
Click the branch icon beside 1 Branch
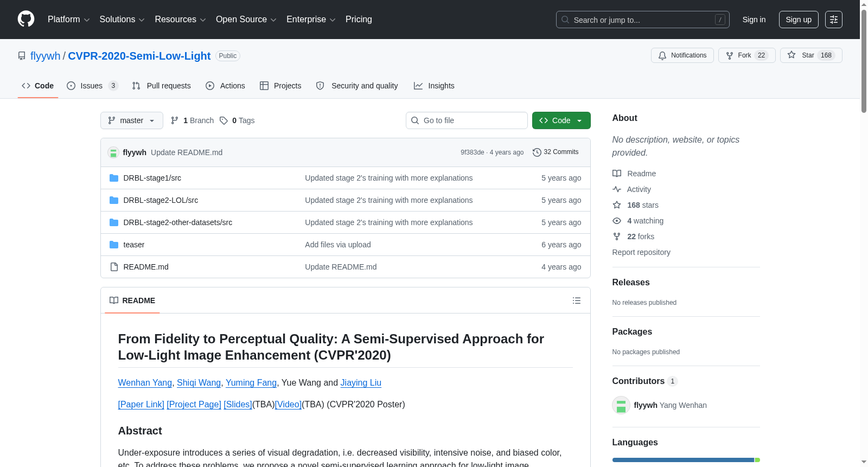pos(175,120)
